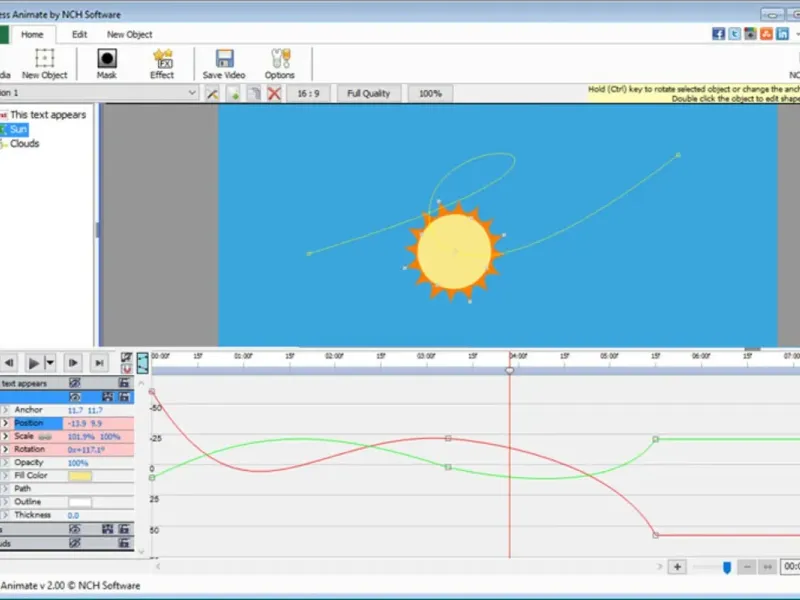Viewport: 800px width, 600px height.
Task: Open the composition name dropdown
Action: coord(192,93)
